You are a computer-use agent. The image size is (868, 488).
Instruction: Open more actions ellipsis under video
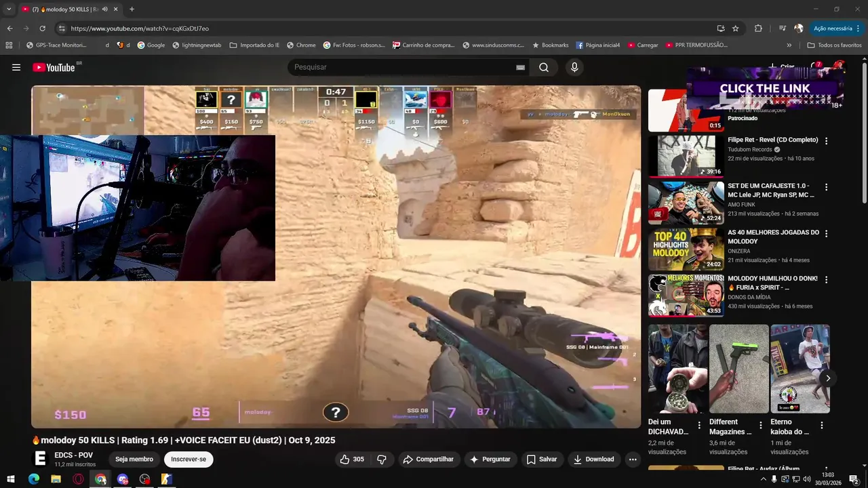point(633,459)
